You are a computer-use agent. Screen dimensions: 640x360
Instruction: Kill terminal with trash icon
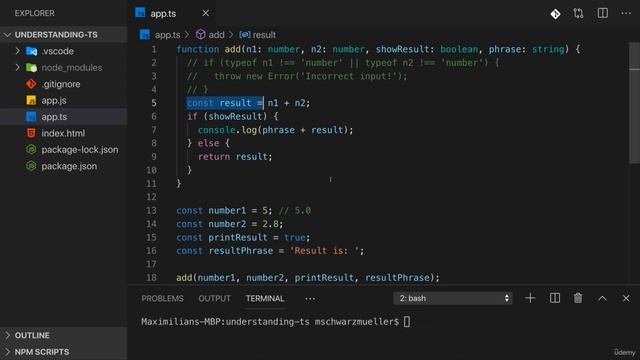(578, 298)
